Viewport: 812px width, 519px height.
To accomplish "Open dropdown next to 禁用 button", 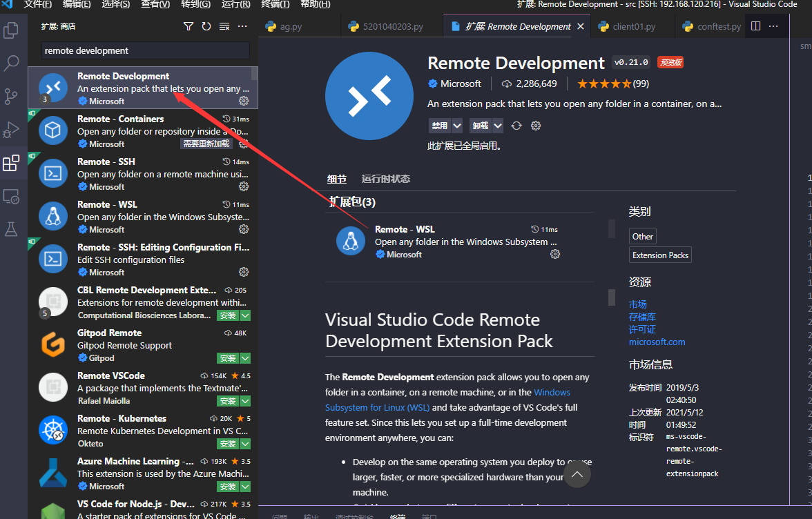I will [x=457, y=126].
